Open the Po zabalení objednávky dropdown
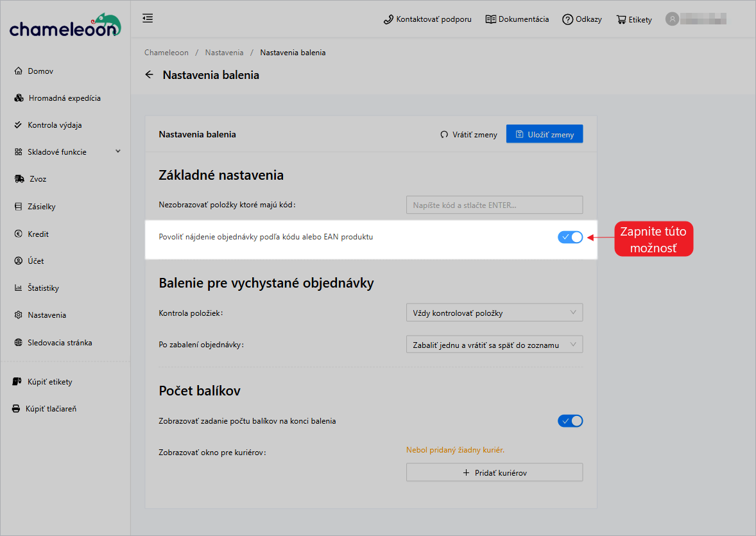 [x=494, y=344]
